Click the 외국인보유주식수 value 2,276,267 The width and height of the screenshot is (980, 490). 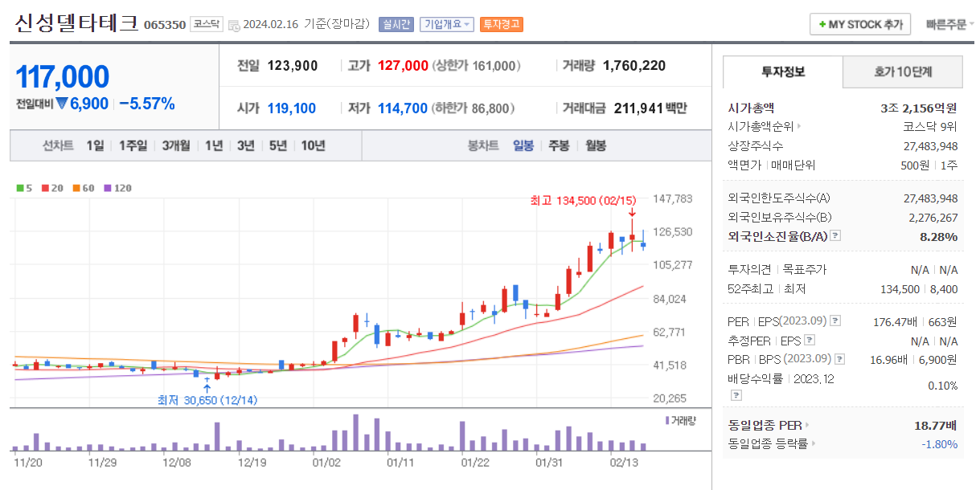933,217
